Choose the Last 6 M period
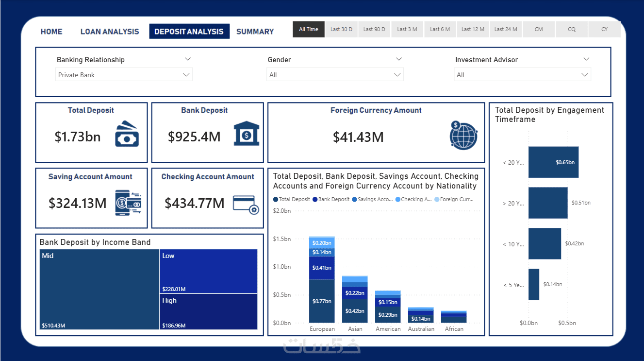The image size is (644, 361). click(440, 29)
